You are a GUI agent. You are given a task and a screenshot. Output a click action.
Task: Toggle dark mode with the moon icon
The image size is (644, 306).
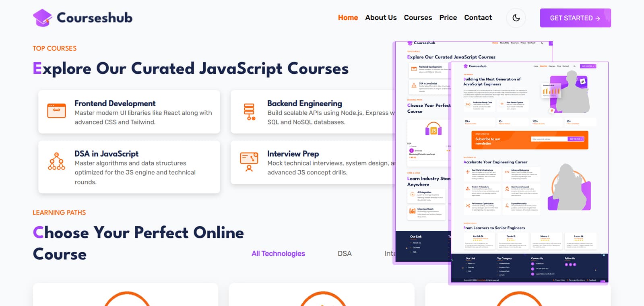516,18
